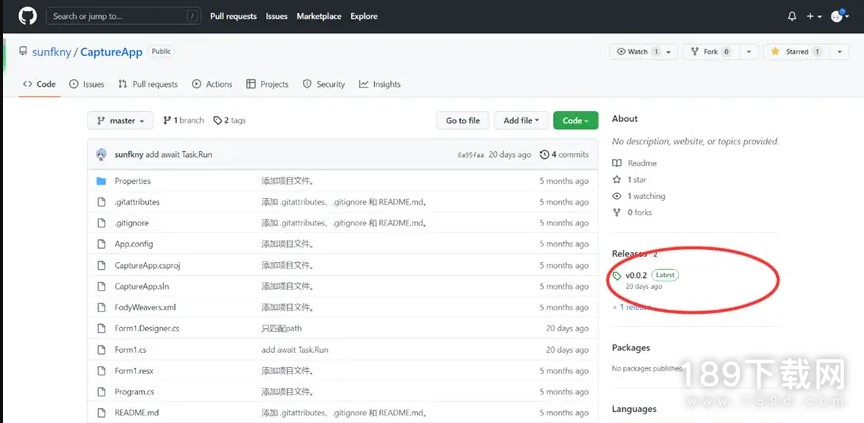Focus the Search or jump to field
The height and width of the screenshot is (423, 864).
point(123,16)
